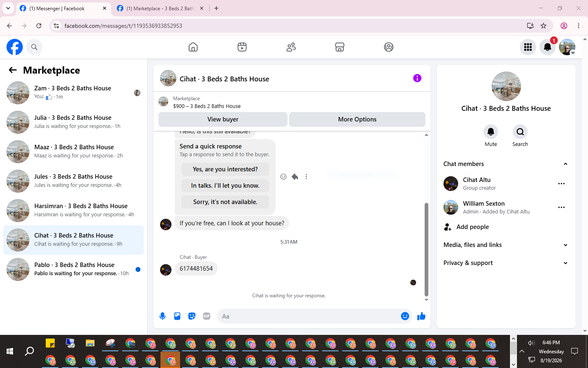The width and height of the screenshot is (588, 368).
Task: Close the Messenger | Facebook tab
Action: (x=105, y=8)
